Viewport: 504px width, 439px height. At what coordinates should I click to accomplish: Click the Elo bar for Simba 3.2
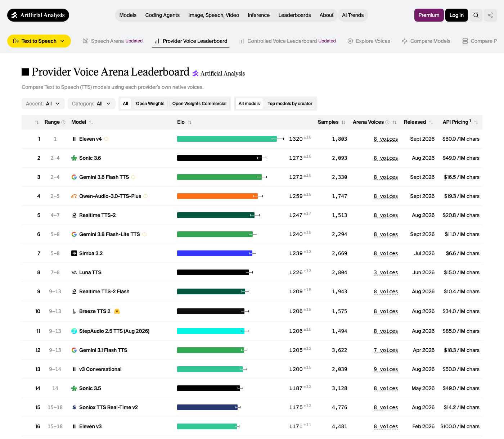point(215,253)
